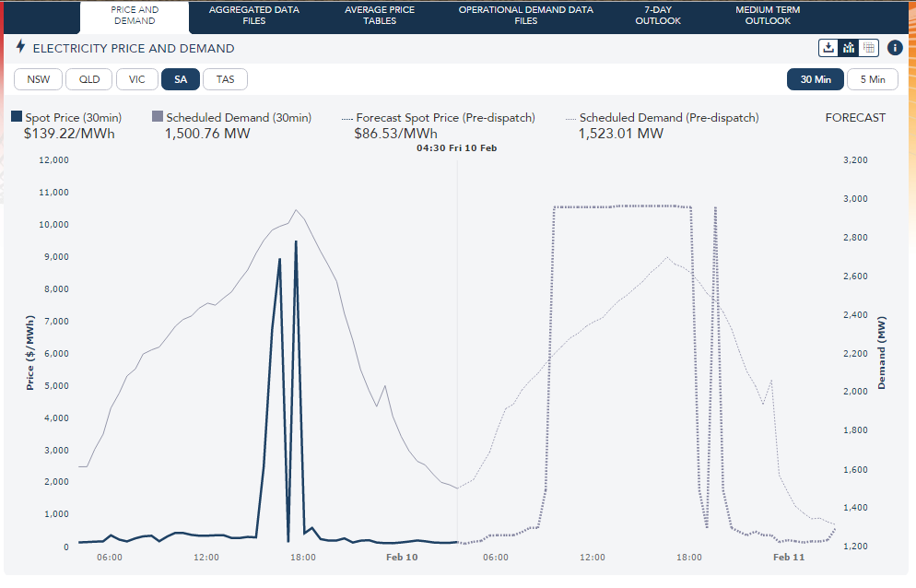Click the lightning bolt electricity icon
Screen dimensions: 916x588
(x=21, y=47)
